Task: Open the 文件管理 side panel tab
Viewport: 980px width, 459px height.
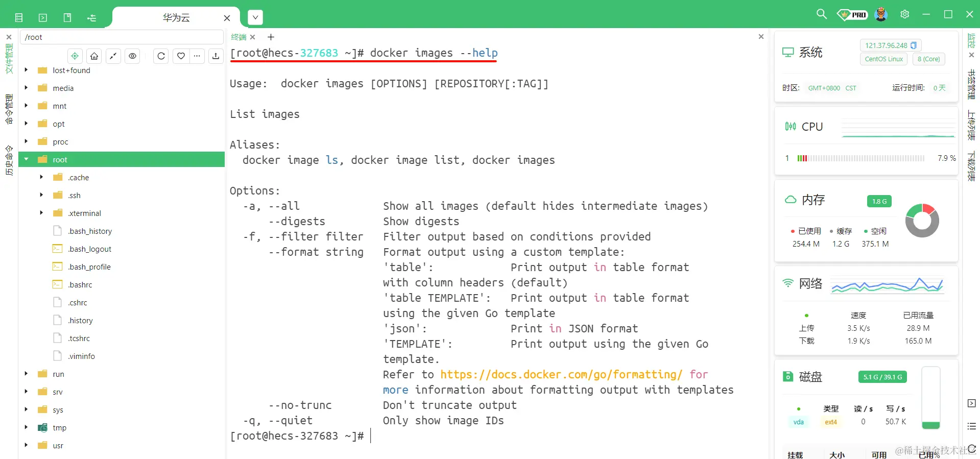Action: pos(9,59)
